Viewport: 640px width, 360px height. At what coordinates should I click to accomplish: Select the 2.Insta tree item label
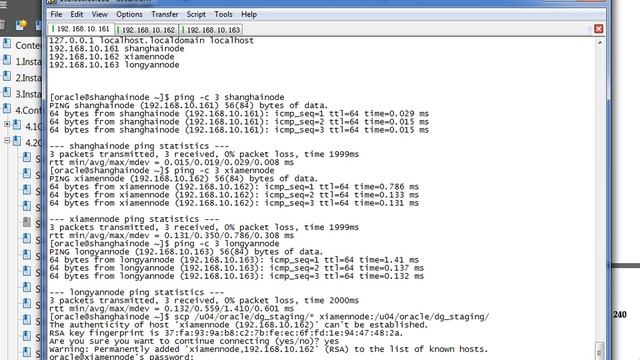[28, 78]
